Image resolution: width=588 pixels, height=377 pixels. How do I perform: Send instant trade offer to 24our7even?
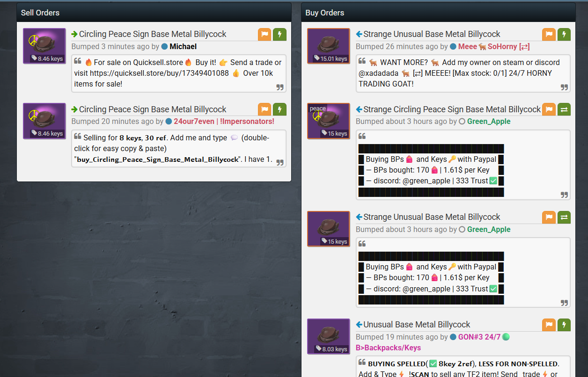tap(279, 109)
